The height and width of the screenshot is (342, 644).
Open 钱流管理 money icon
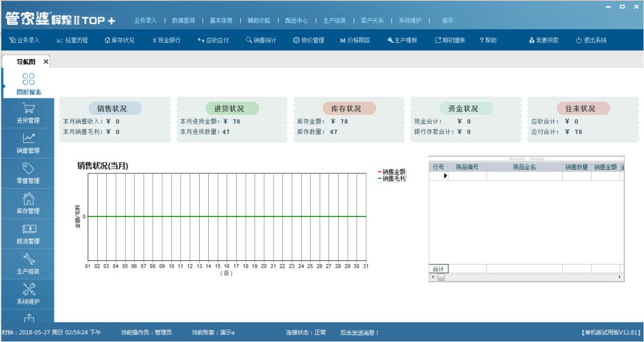click(28, 229)
